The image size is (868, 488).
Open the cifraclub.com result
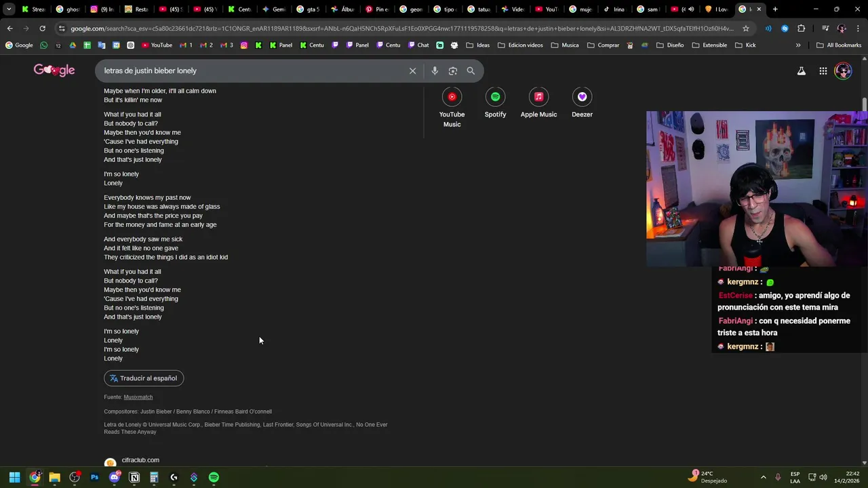pyautogui.click(x=140, y=460)
